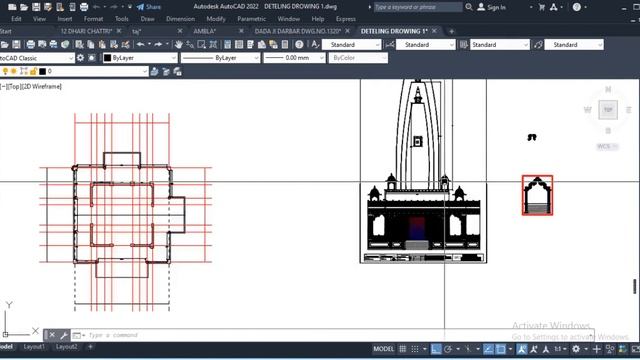
Task: Open the Autodesk App Store cart icon
Action: tap(542, 7)
